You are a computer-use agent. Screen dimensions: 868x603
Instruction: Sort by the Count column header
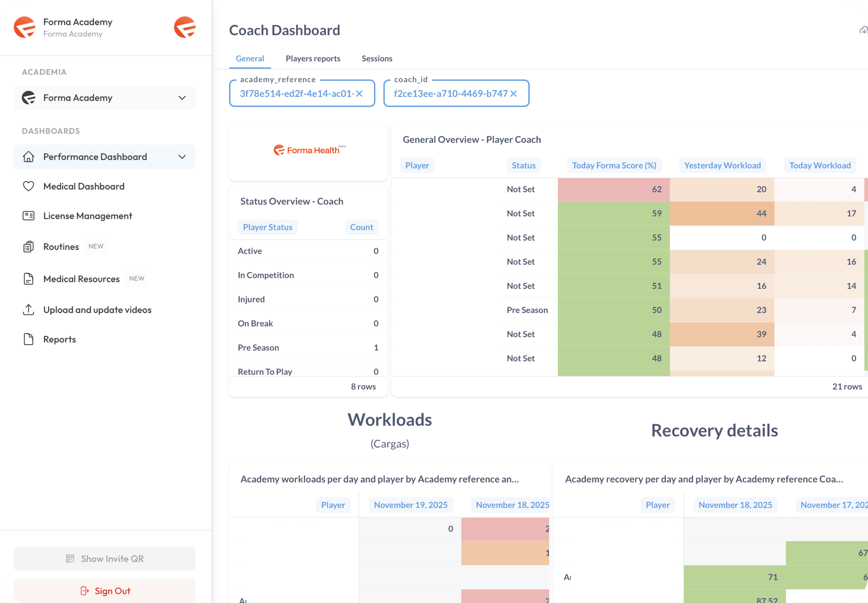(361, 227)
